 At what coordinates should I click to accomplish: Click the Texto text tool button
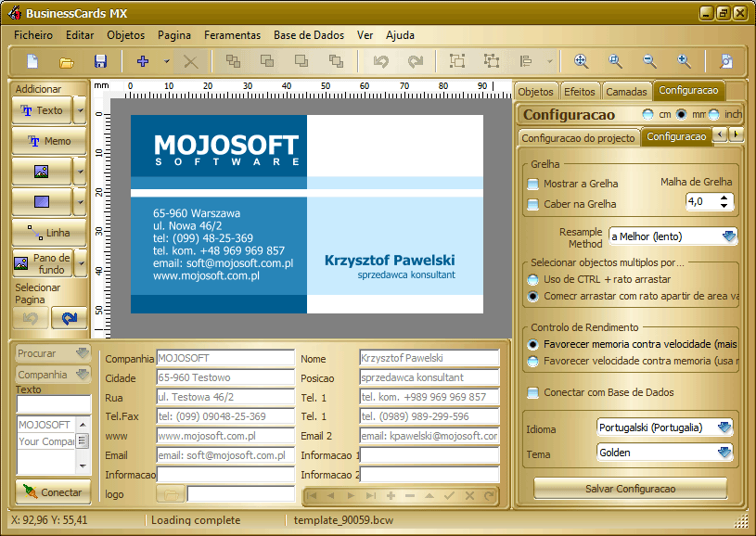42,110
